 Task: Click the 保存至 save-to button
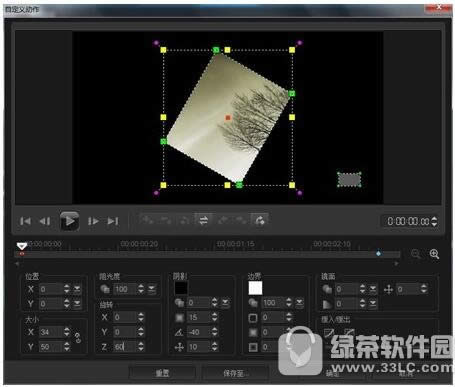tap(234, 373)
